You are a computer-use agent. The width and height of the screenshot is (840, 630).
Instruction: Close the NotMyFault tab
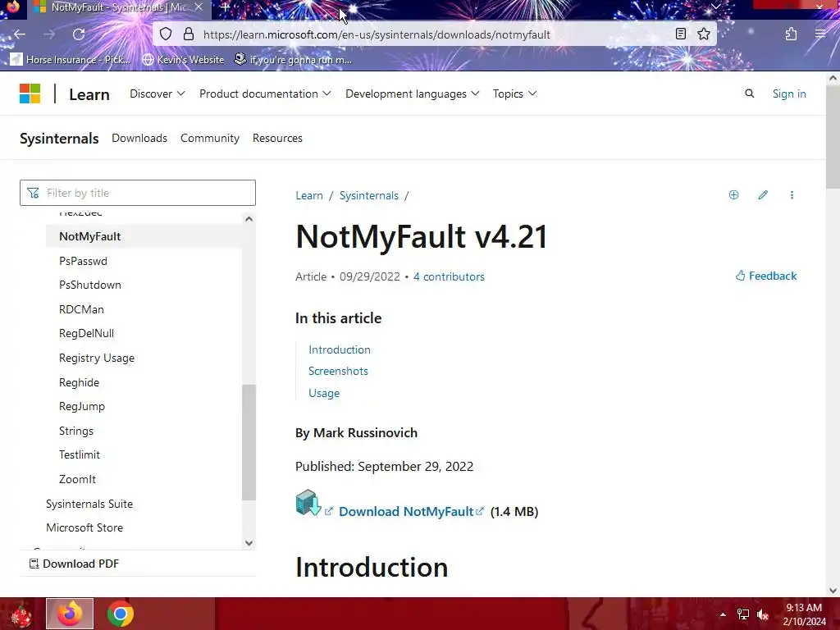coord(199,7)
